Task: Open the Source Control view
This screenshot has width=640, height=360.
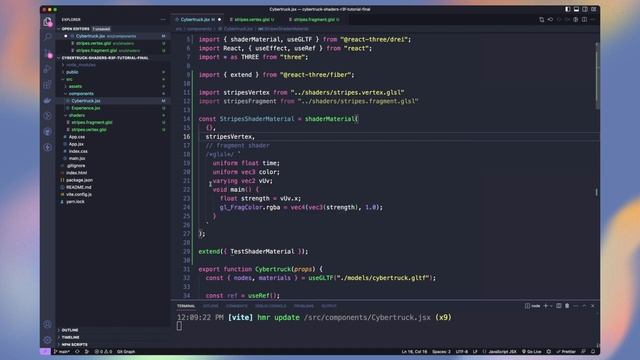Action: coord(48,53)
